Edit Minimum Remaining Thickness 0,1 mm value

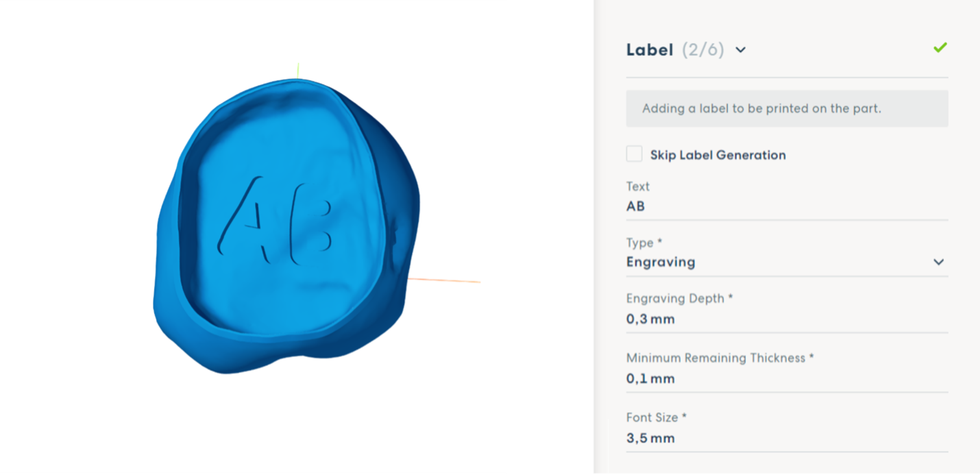787,378
